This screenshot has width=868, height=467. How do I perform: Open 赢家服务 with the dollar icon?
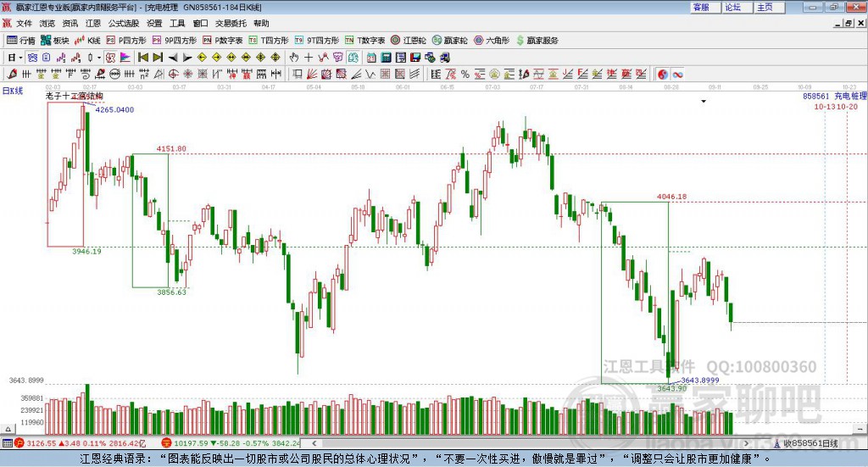(x=537, y=41)
